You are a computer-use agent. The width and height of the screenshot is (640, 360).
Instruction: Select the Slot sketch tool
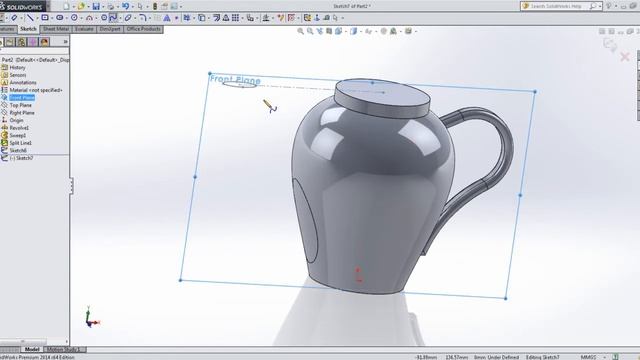(60, 18)
